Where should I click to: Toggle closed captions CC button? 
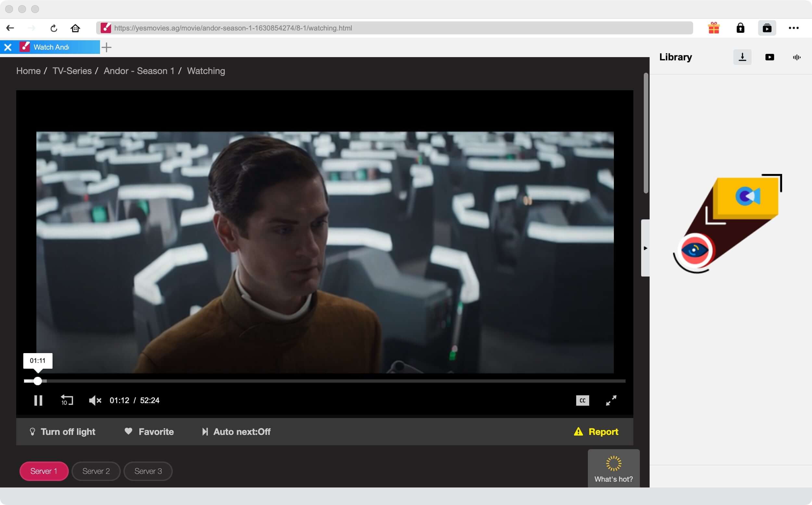click(x=582, y=400)
